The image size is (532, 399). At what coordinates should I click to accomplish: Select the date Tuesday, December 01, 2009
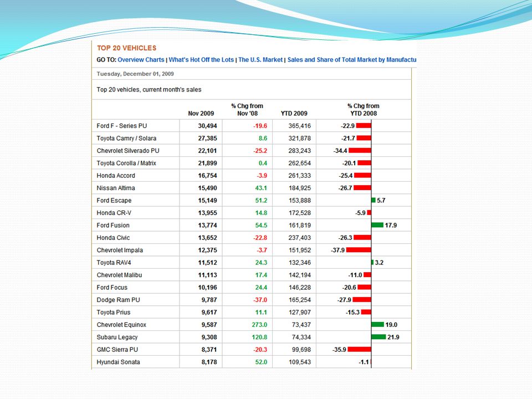[135, 74]
